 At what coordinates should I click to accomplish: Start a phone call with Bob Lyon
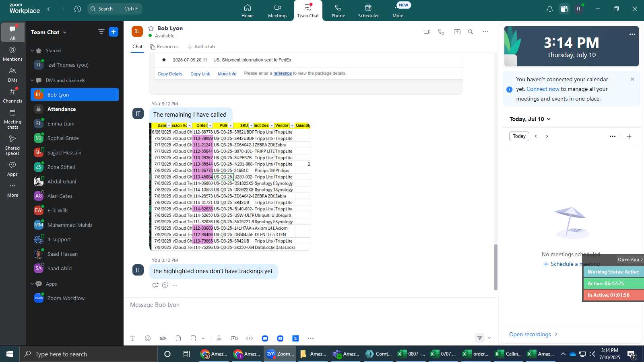(441, 32)
